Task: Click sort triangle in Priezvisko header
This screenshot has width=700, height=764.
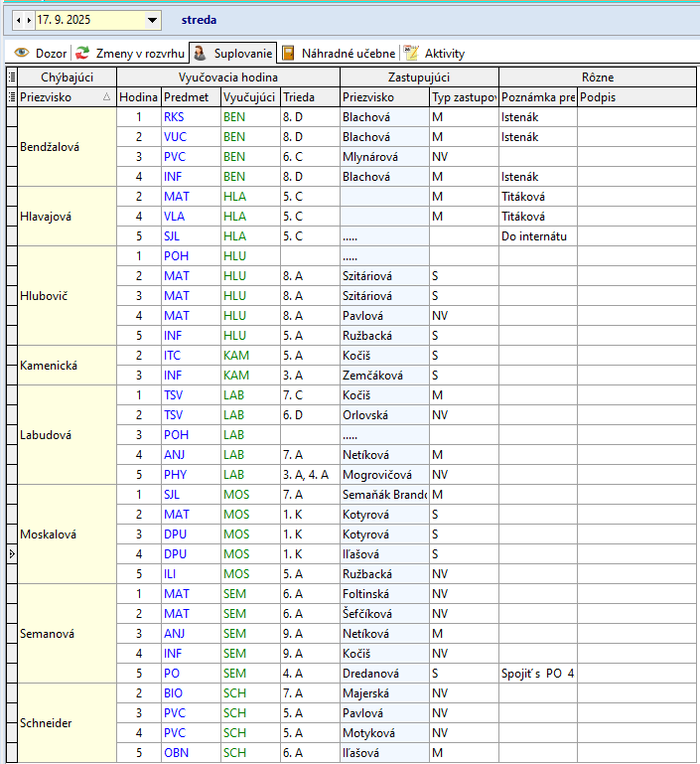Action: [106, 97]
